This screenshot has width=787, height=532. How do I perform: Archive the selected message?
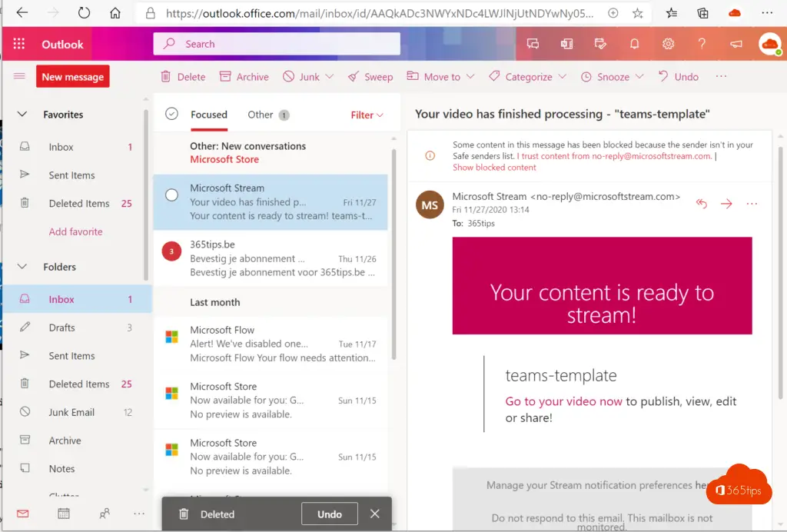[244, 77]
